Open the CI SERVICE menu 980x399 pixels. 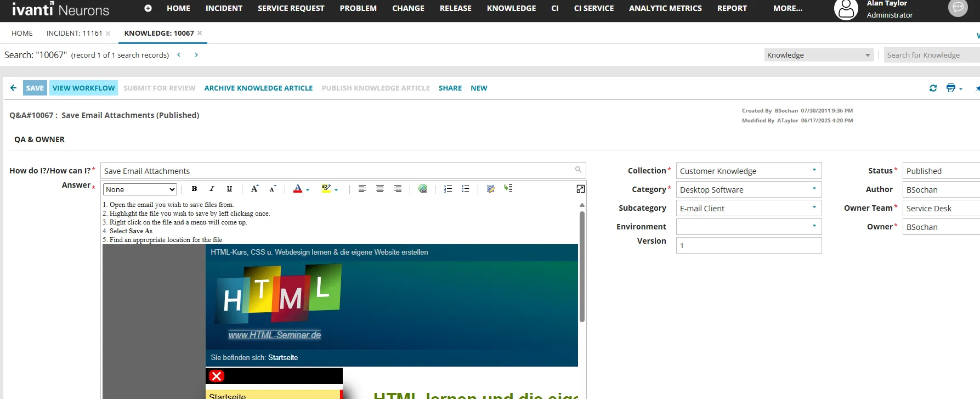[x=593, y=8]
